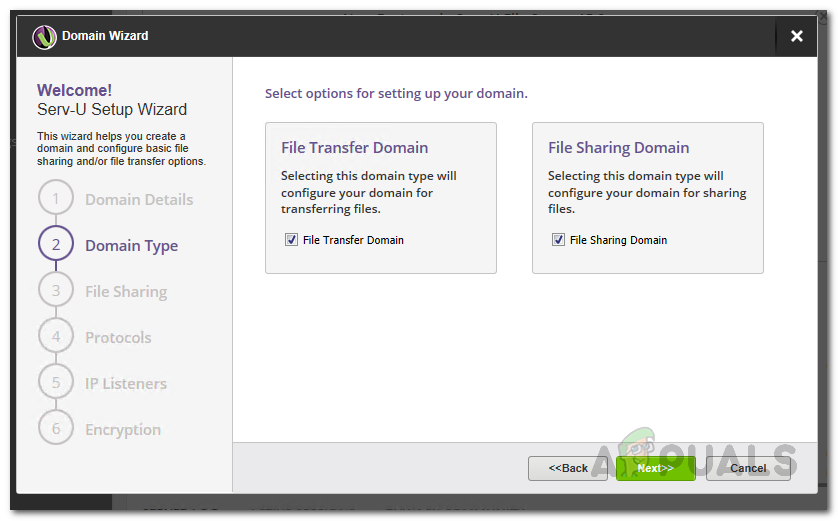Uncheck the File Sharing Domain checkbox
Image resolution: width=838 pixels, height=521 pixels.
(x=558, y=239)
